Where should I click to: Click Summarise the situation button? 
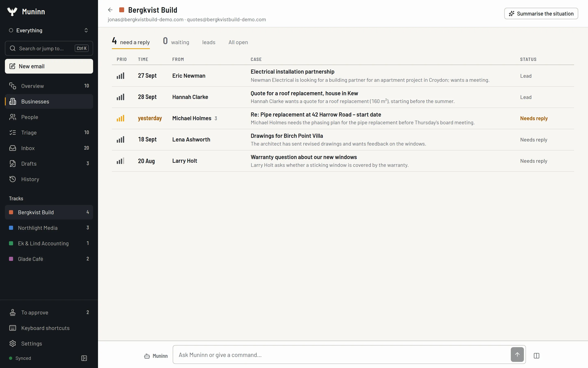pyautogui.click(x=541, y=14)
